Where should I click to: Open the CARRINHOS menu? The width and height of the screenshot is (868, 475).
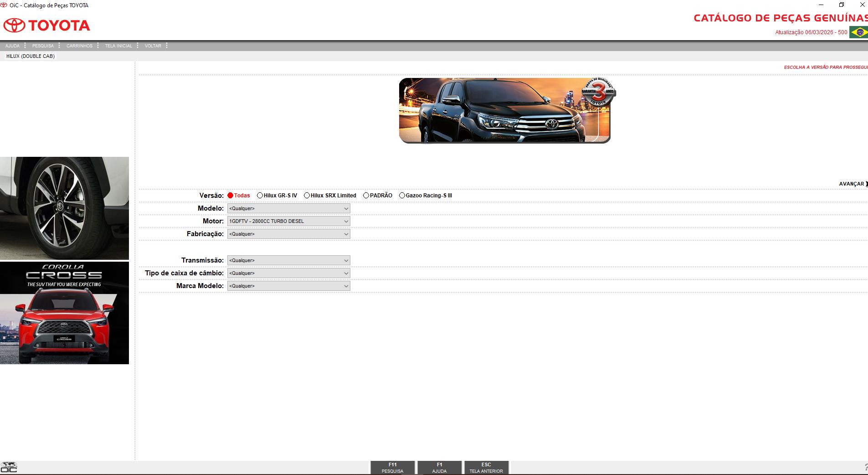tap(79, 46)
